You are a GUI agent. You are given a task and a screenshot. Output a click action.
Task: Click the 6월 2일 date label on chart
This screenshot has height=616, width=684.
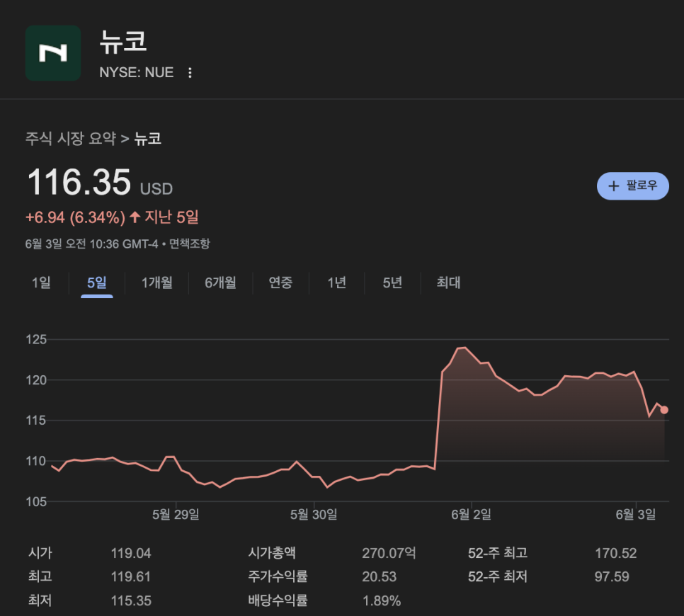[471, 515]
